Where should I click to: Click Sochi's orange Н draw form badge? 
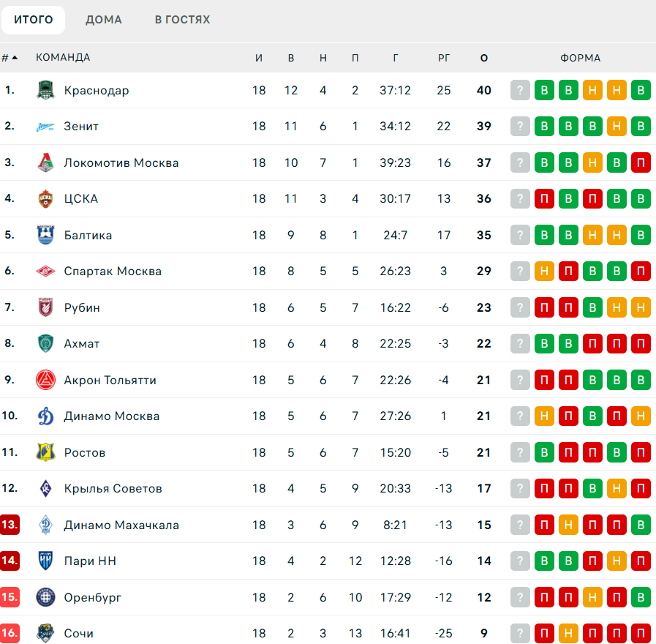tap(568, 633)
